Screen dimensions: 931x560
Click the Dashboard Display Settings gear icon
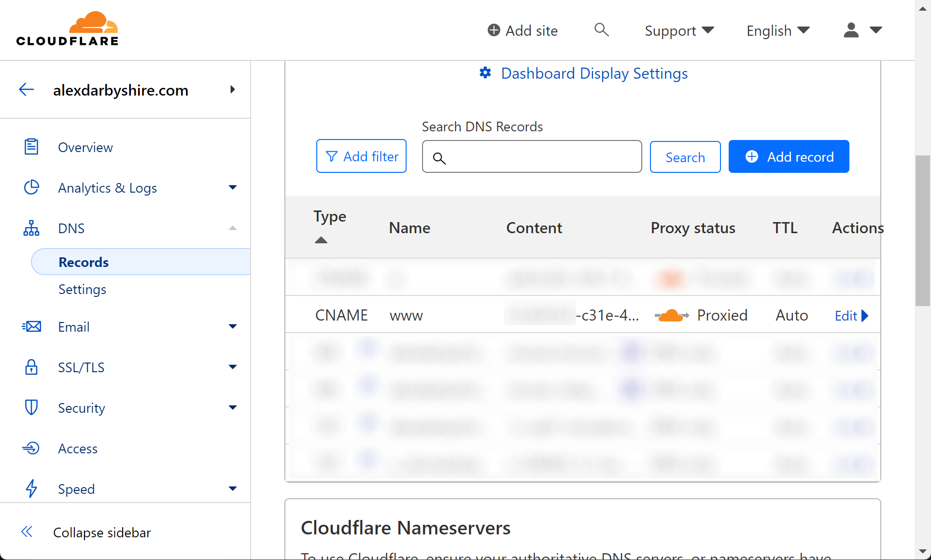pyautogui.click(x=485, y=73)
